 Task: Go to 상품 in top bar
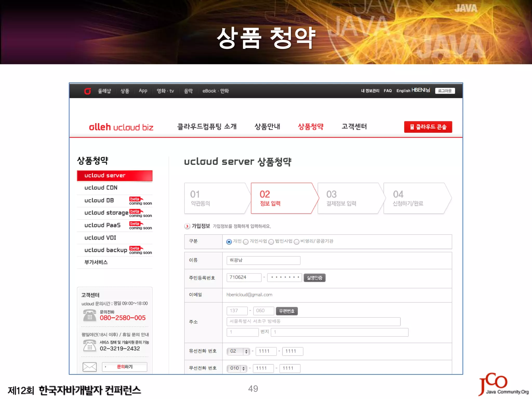point(125,91)
